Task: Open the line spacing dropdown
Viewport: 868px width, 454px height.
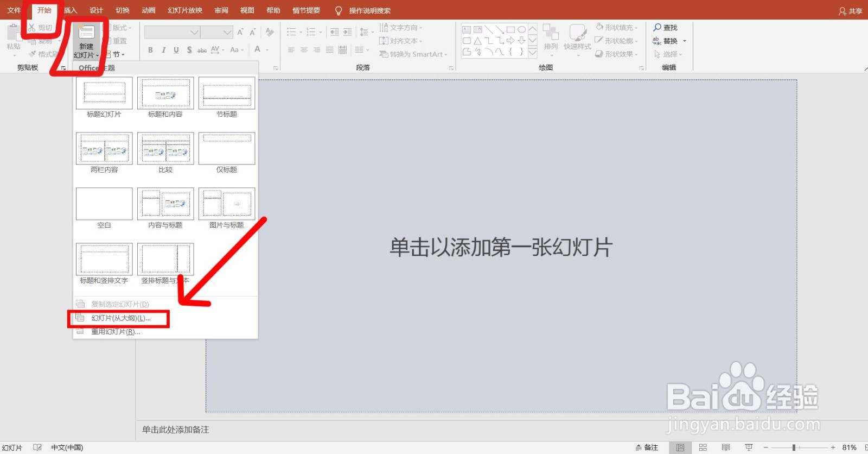Action: click(367, 32)
